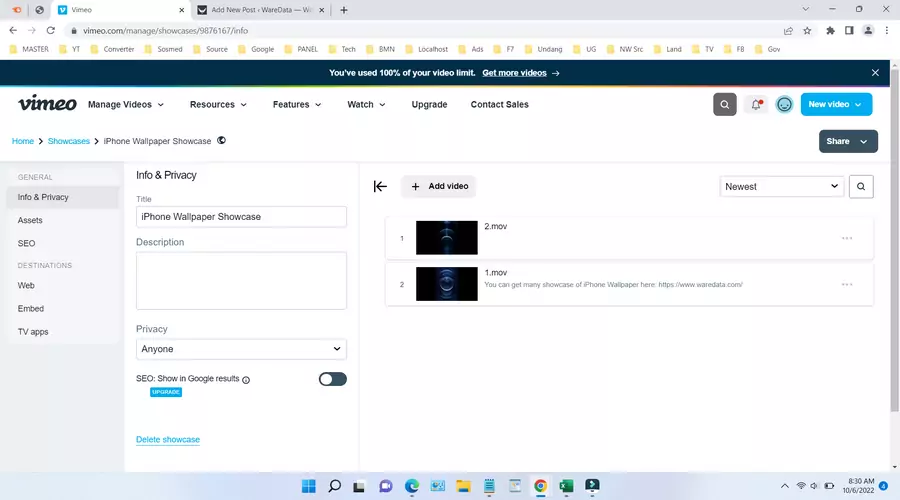Open the Chrome extensions puzzle icon
The image size is (900, 500).
[830, 30]
